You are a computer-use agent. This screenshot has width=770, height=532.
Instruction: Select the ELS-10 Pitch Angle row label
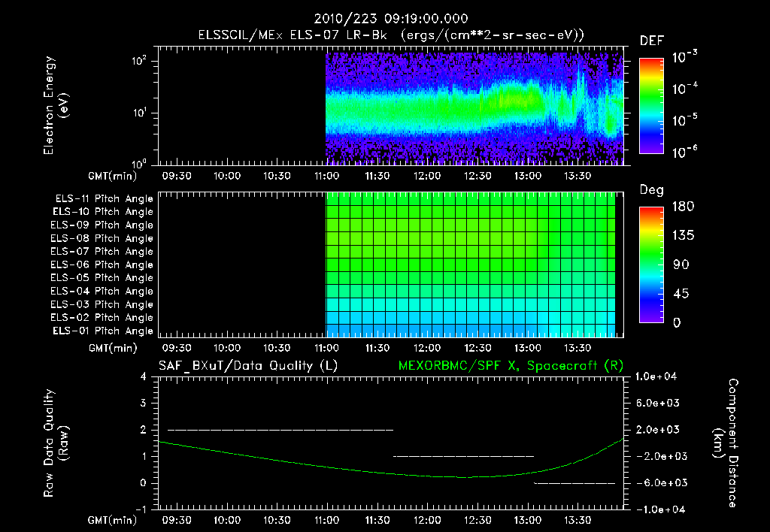tap(102, 212)
